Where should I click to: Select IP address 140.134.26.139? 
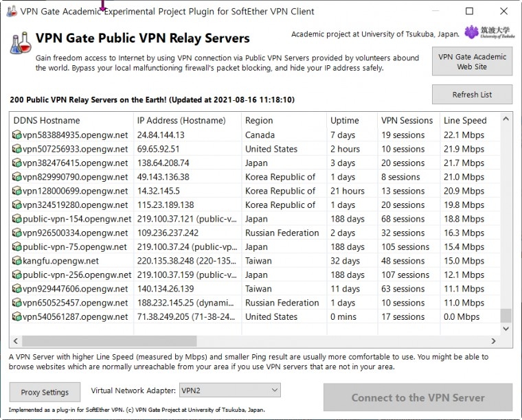click(166, 289)
